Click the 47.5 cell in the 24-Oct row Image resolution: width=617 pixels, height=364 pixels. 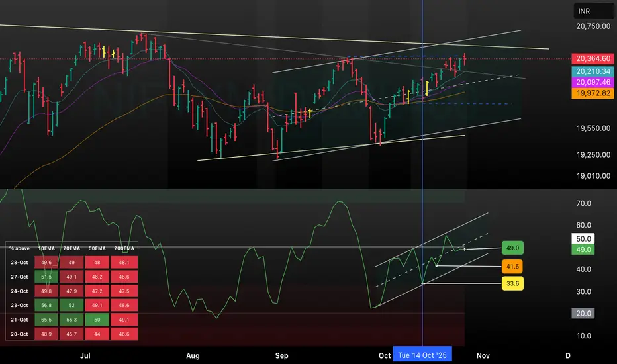124,291
